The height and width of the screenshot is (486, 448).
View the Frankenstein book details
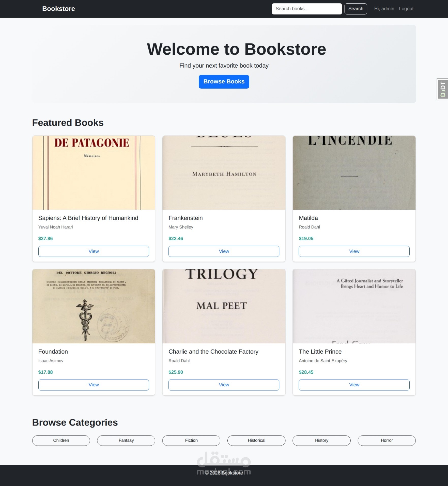point(224,251)
